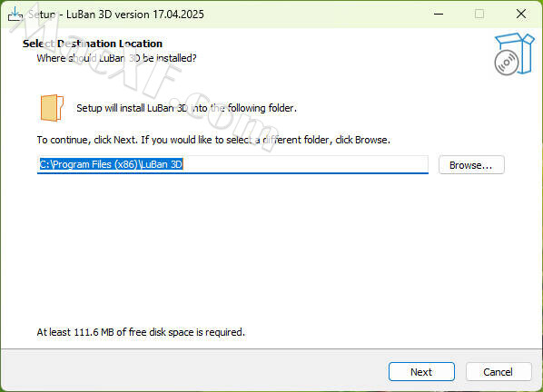Click the 'Select Destination Location' heading
Viewport: 543px width, 392px height.
click(93, 44)
